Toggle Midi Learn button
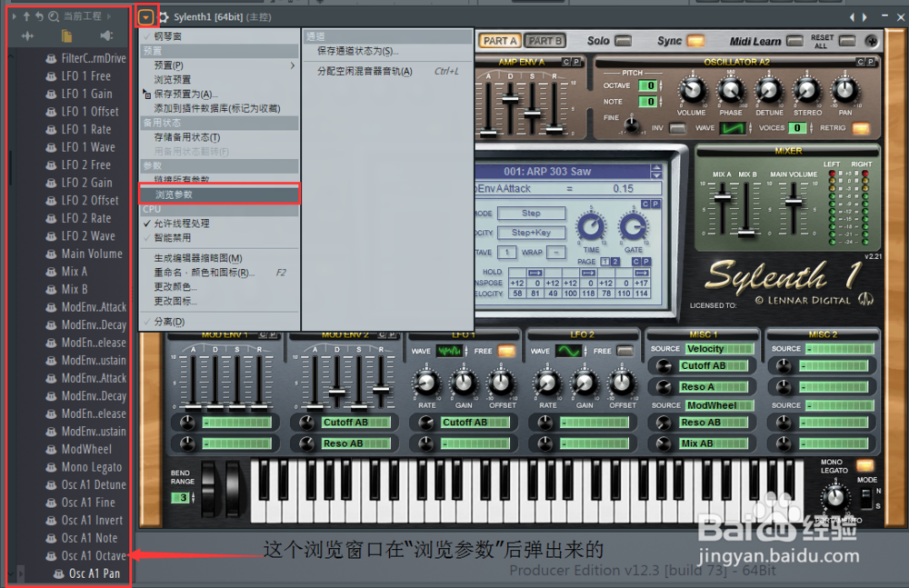The height and width of the screenshot is (588, 909). [794, 41]
